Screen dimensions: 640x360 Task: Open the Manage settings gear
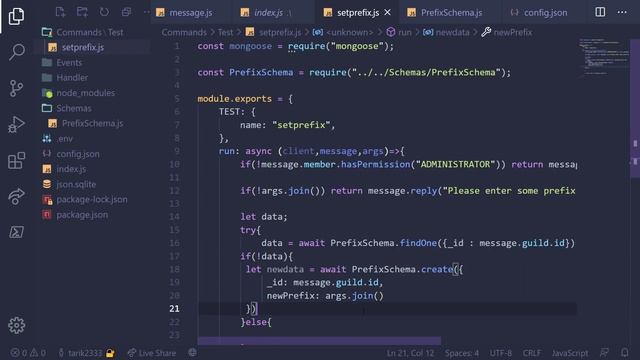click(16, 325)
